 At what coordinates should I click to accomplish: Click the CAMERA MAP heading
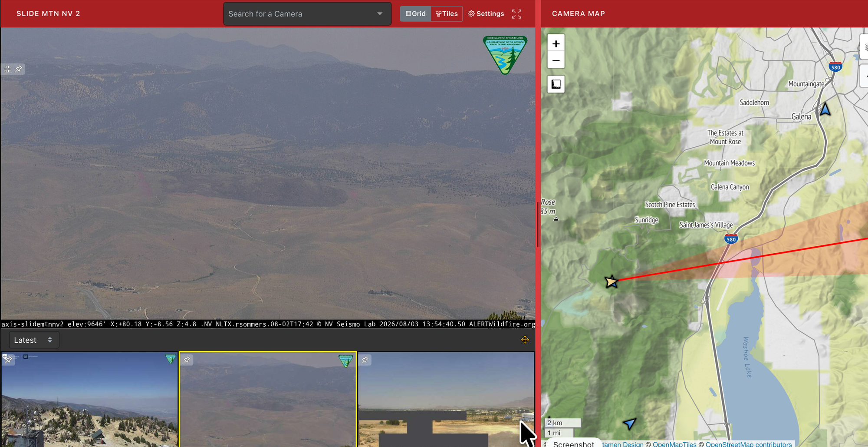pyautogui.click(x=579, y=14)
